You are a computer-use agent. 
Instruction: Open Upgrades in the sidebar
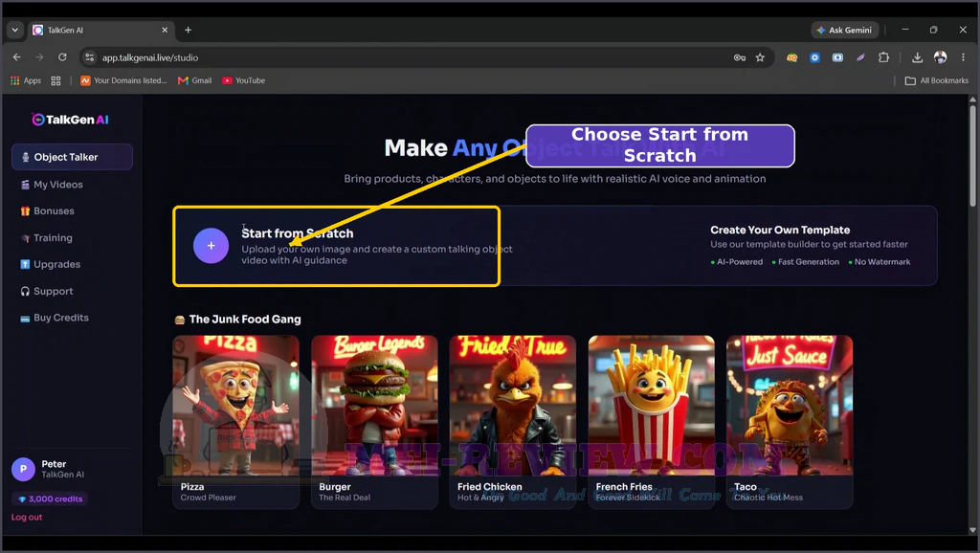coord(51,264)
